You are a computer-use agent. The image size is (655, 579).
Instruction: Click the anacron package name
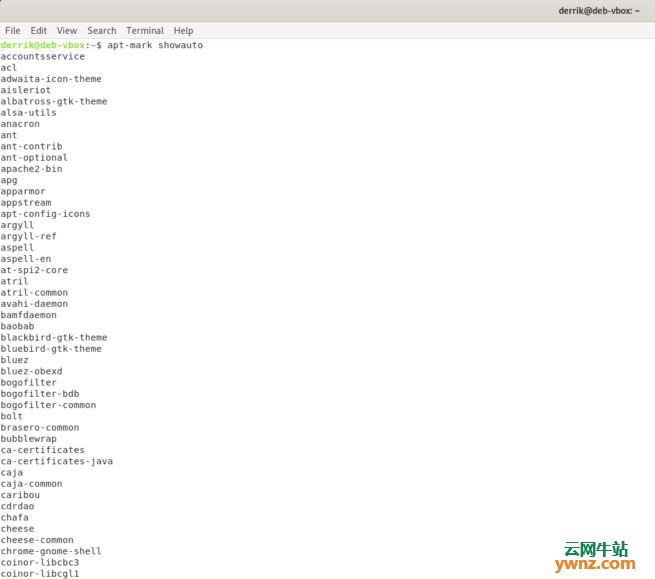20,124
